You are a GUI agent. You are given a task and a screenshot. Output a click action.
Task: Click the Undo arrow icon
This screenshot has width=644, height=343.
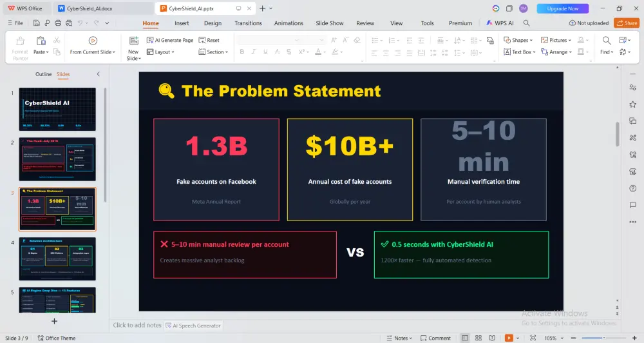click(80, 23)
